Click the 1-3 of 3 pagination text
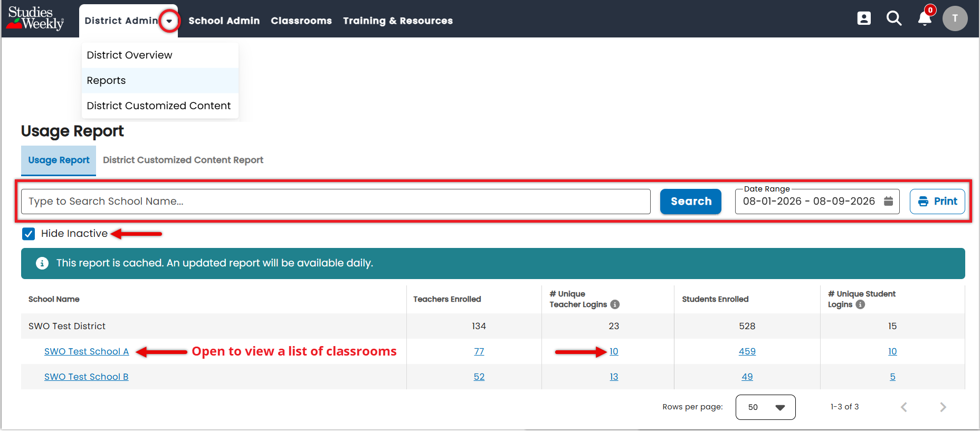980x431 pixels. point(845,407)
